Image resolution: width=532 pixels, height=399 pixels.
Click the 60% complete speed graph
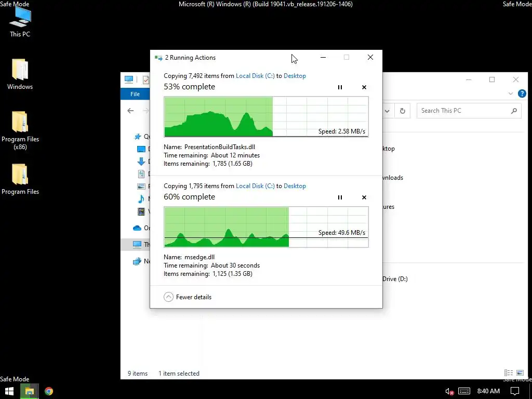click(x=266, y=227)
